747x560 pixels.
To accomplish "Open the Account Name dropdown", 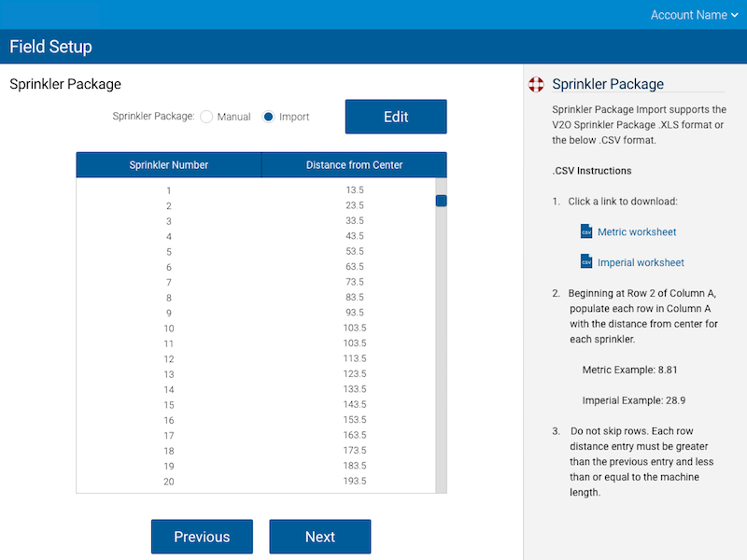I will click(x=694, y=15).
